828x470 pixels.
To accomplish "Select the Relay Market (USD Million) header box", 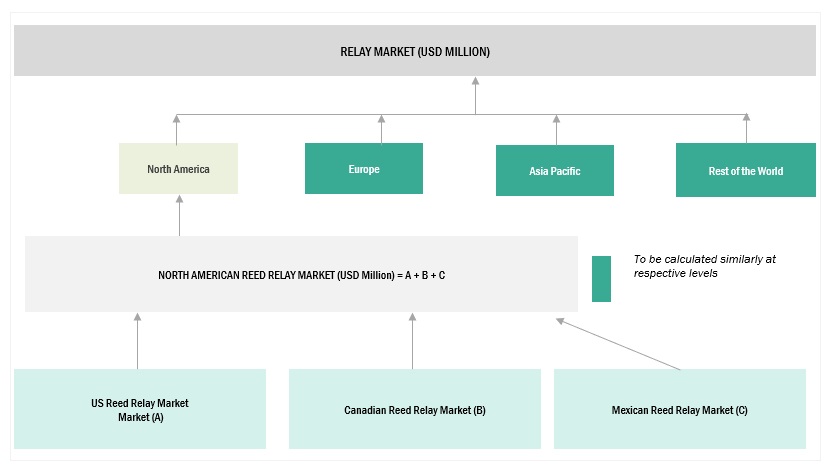I will [x=415, y=51].
